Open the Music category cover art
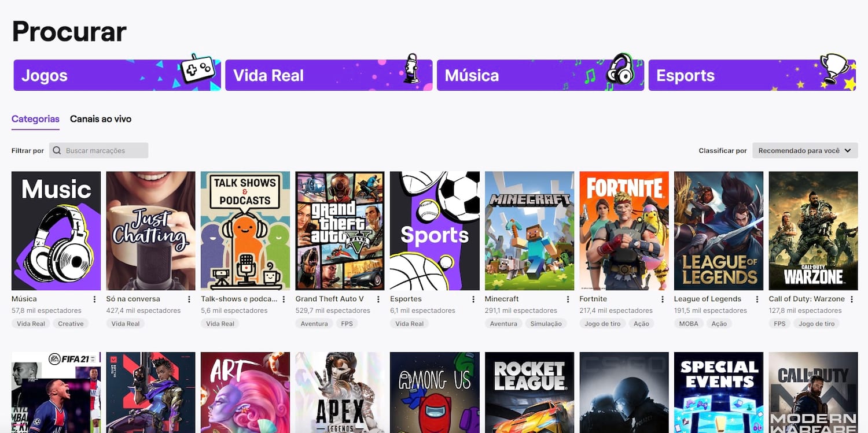The height and width of the screenshot is (433, 868). point(56,231)
